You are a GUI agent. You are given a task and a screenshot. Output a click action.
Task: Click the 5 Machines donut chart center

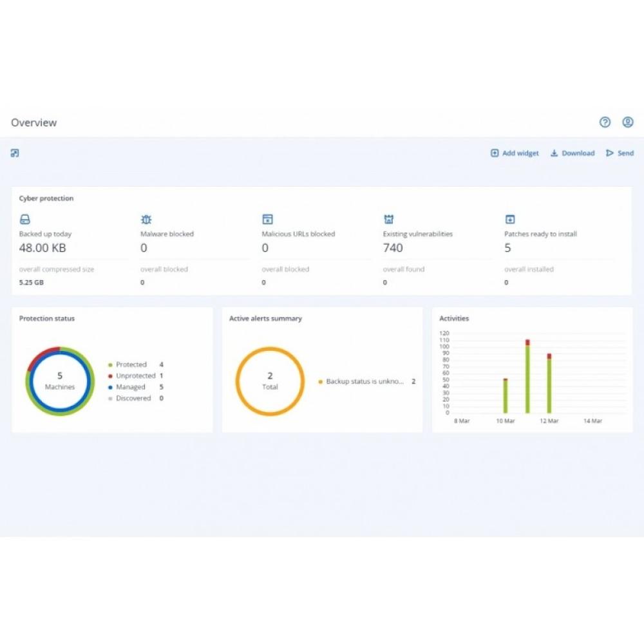point(59,381)
